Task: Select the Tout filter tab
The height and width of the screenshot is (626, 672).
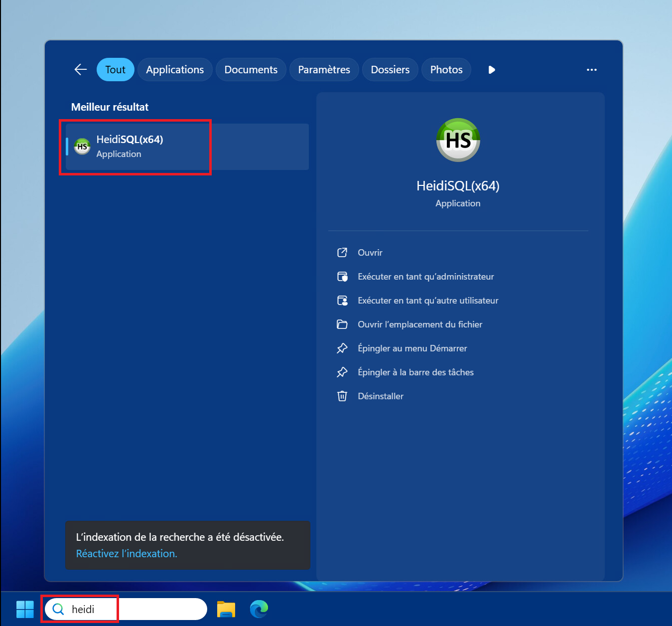Action: pos(115,70)
